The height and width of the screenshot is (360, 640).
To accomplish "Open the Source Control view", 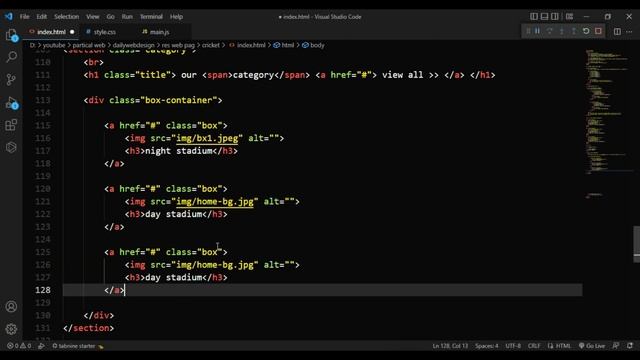I will tap(11, 80).
